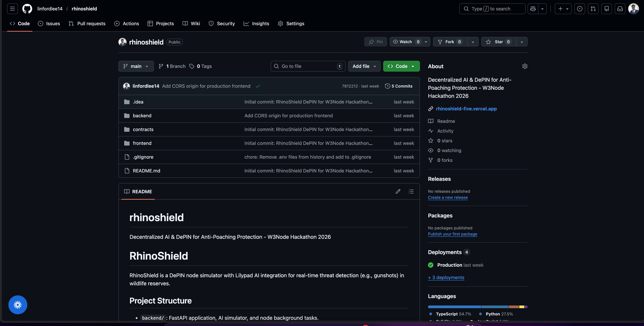
Task: Open README outline list icon
Action: 411,191
